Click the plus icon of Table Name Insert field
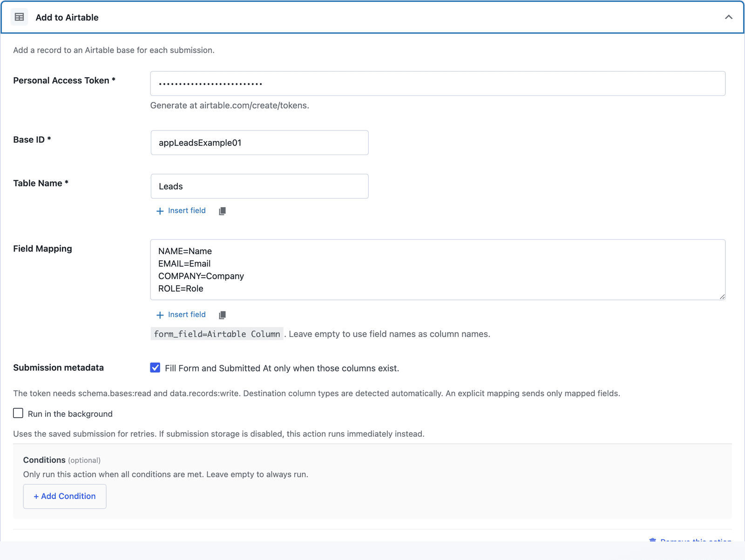 tap(160, 211)
